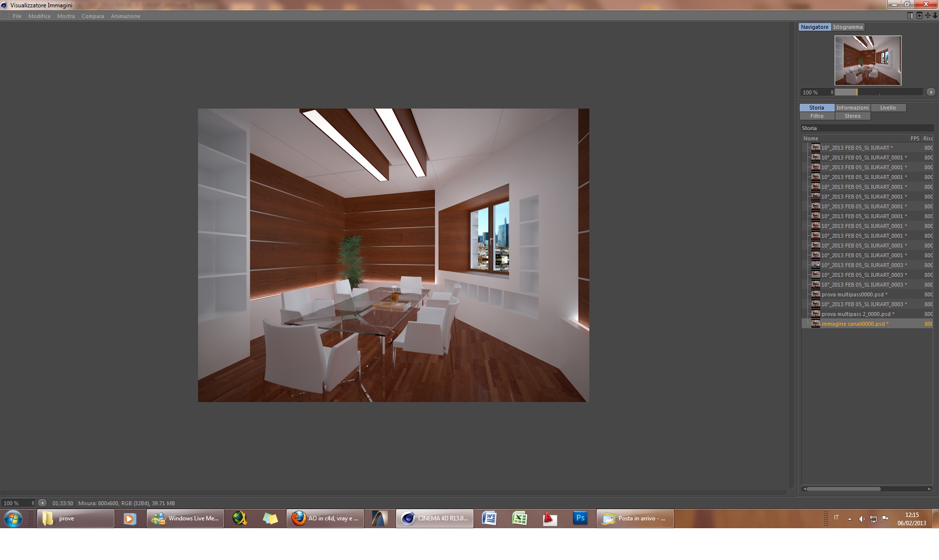Open Microsoft Word from the taskbar

pyautogui.click(x=490, y=518)
